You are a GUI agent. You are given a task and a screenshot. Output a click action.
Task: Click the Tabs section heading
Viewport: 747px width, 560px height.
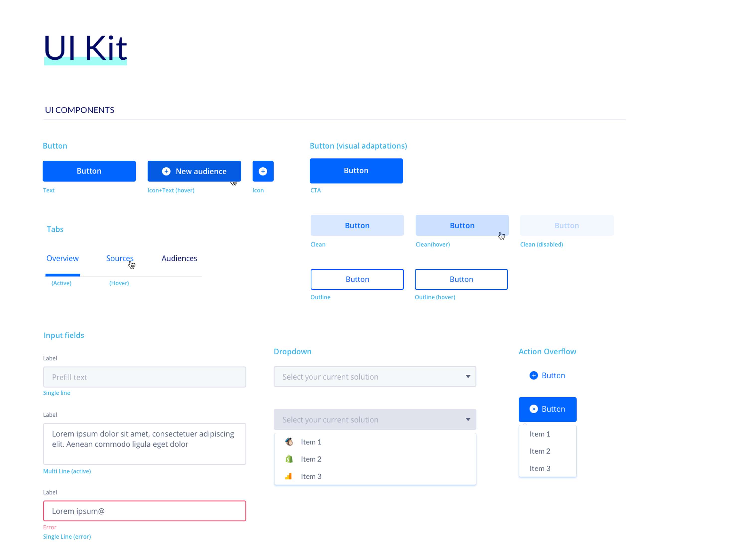55,229
